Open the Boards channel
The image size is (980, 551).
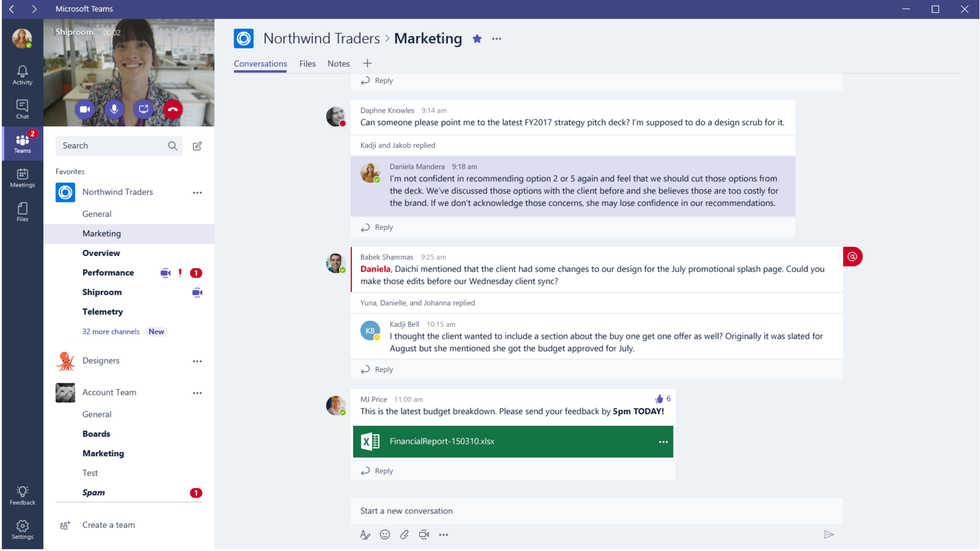[x=96, y=434]
